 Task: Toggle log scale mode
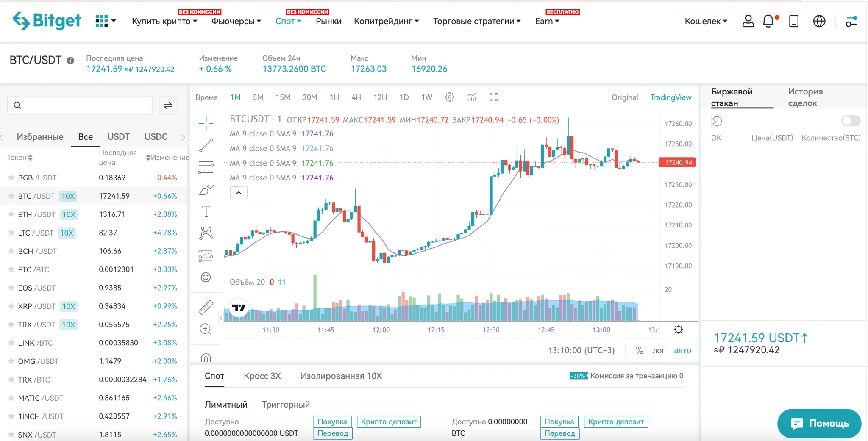(x=658, y=350)
